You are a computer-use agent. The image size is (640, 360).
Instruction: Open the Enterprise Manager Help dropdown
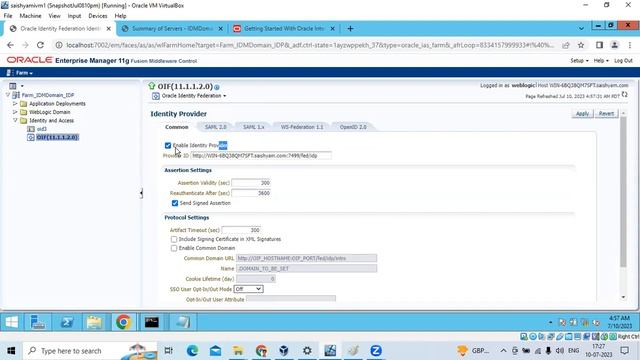coord(601,60)
